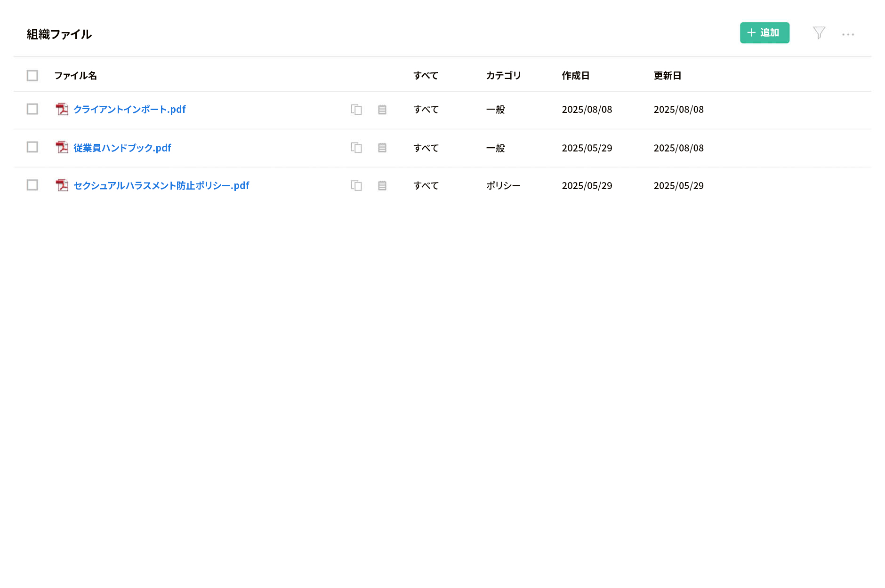This screenshot has width=885, height=588.
Task: Click the notes icon for 従業員ハンドブック.pdf
Action: pyautogui.click(x=382, y=148)
